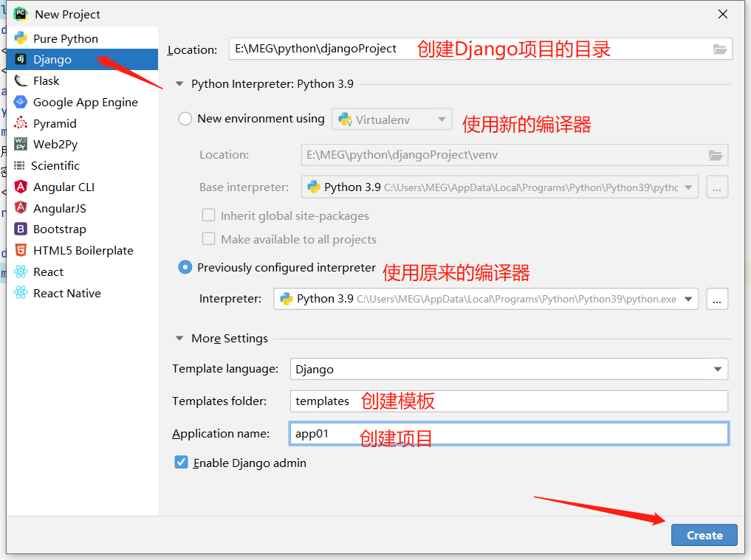Select Bootstrap project type
The width and height of the screenshot is (751, 560).
pyautogui.click(x=83, y=229)
